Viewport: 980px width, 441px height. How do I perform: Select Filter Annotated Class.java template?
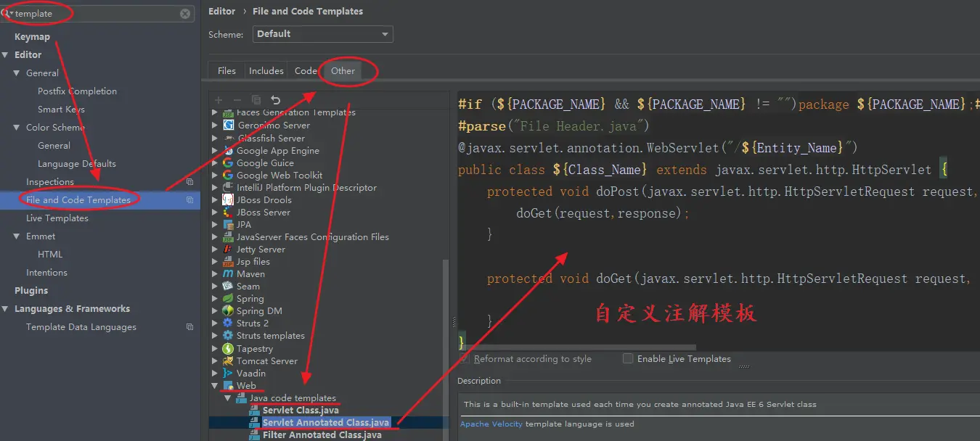(322, 435)
